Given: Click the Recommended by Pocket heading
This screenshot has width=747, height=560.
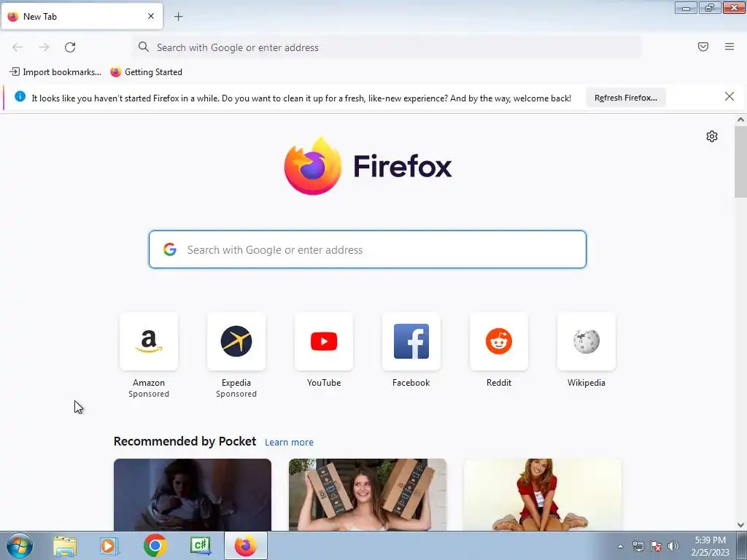Looking at the screenshot, I should click(185, 442).
